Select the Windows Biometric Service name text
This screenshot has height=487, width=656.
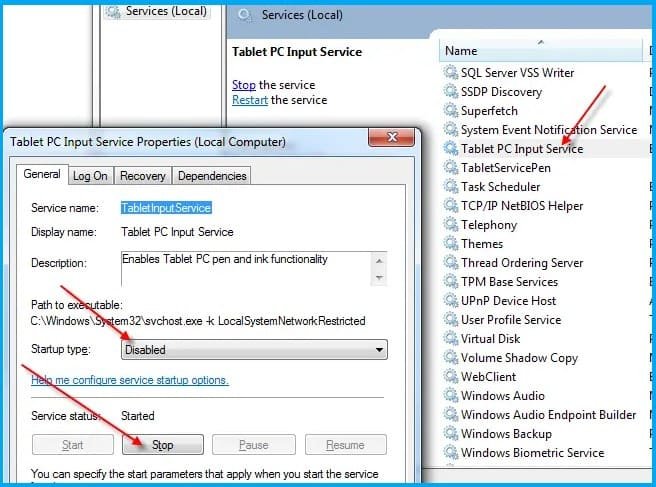coord(533,453)
